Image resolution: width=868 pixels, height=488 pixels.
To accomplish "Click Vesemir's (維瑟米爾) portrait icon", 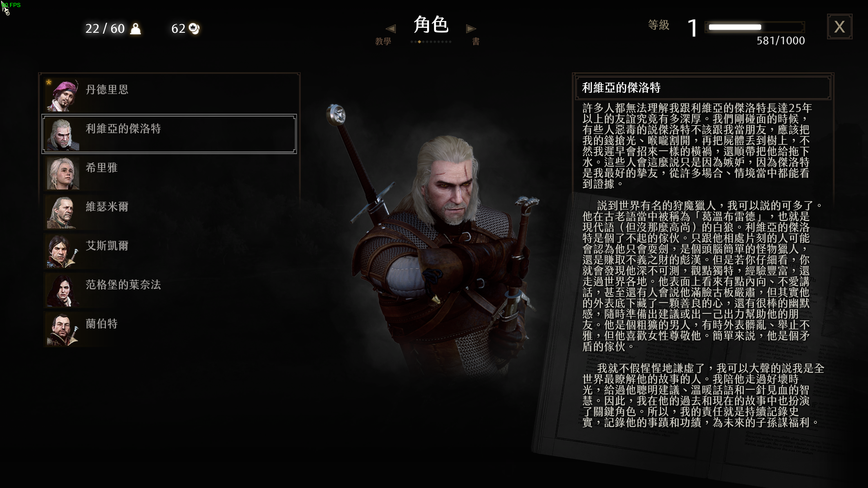I will point(63,213).
